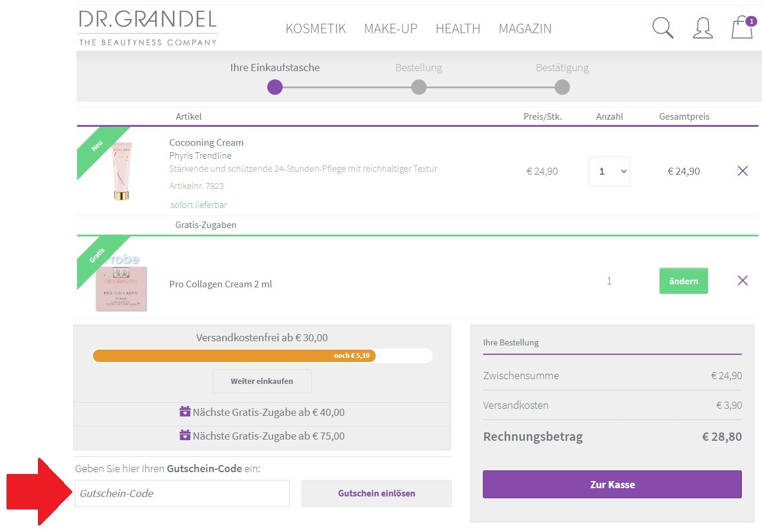The height and width of the screenshot is (532, 762).
Task: Click Weiter einkaufen button
Action: pyautogui.click(x=262, y=381)
